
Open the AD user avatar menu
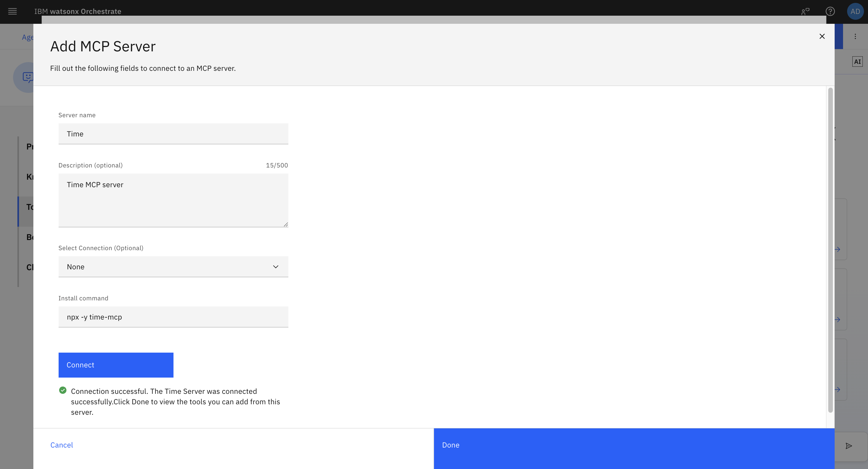[x=855, y=11]
